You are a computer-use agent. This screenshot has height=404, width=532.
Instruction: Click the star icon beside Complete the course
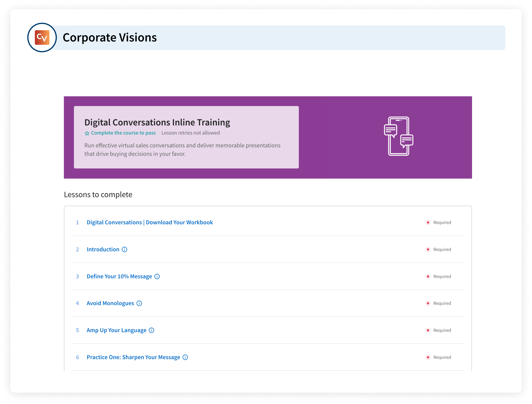tap(87, 133)
